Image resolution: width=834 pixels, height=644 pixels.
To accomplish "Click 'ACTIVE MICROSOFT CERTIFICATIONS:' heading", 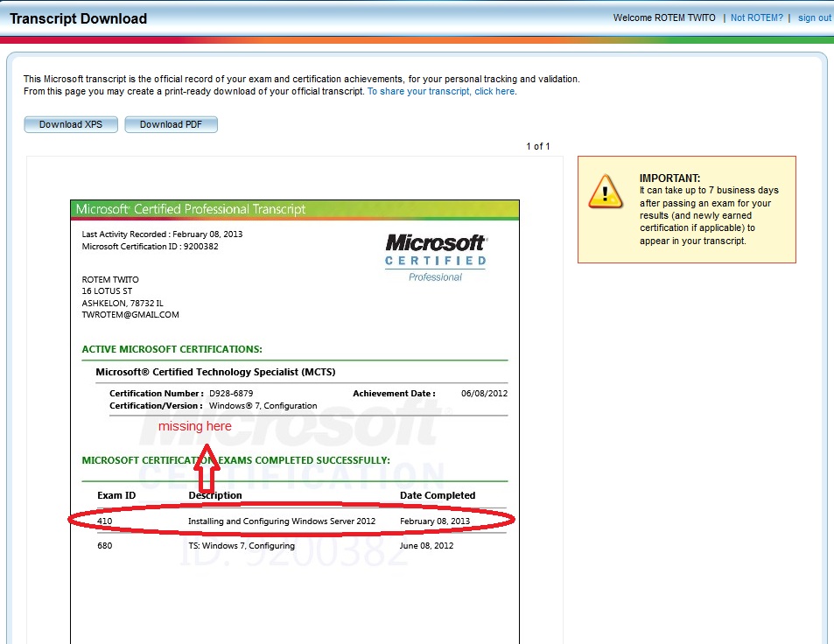I will (172, 349).
